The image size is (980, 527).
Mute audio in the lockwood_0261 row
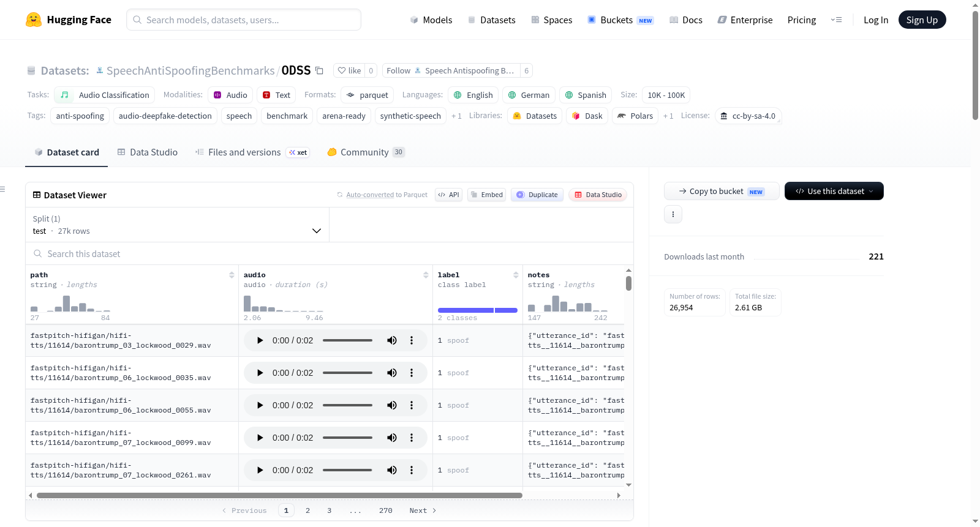(392, 470)
